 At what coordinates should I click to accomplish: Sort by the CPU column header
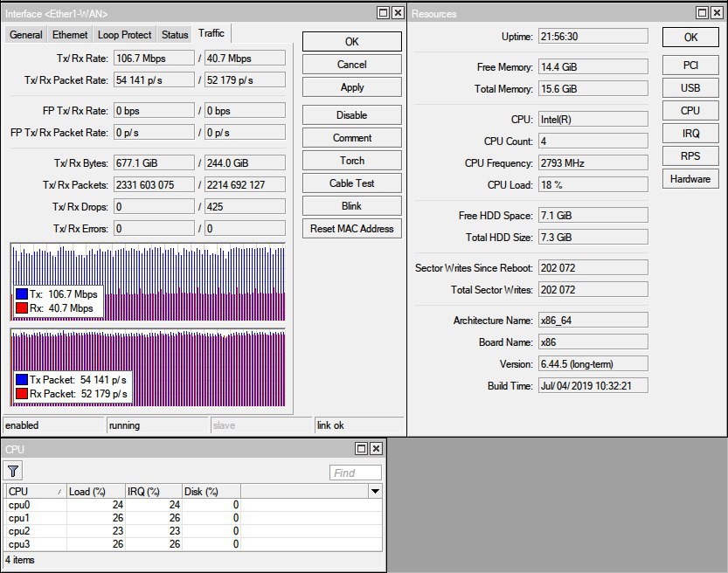tap(36, 492)
